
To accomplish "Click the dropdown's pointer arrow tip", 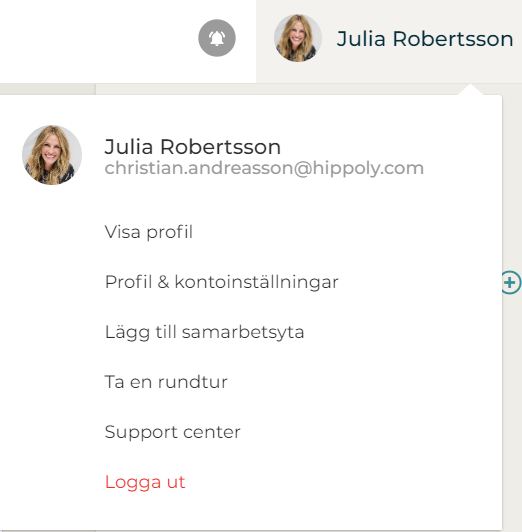I will coord(470,88).
